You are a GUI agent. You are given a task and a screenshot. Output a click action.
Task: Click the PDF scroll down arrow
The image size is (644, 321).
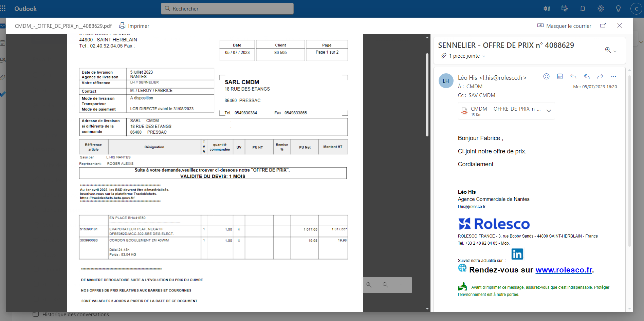coord(427,308)
